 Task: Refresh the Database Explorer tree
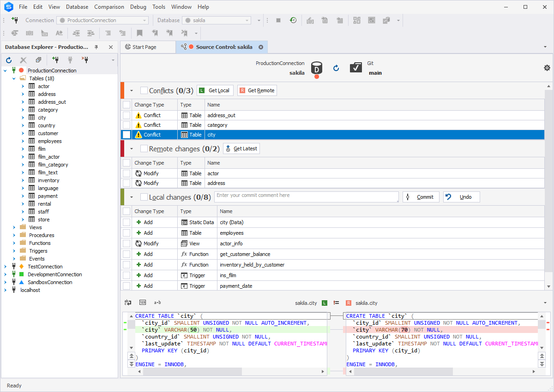tap(9, 60)
